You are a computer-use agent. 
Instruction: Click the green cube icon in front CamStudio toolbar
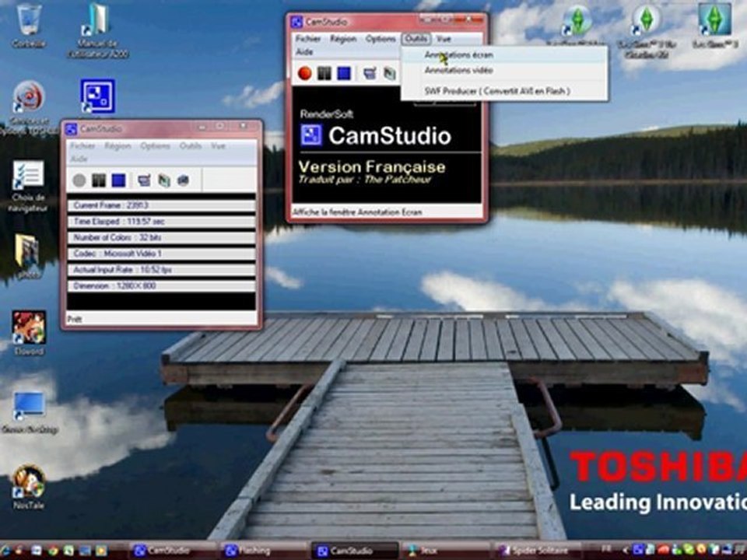(390, 73)
